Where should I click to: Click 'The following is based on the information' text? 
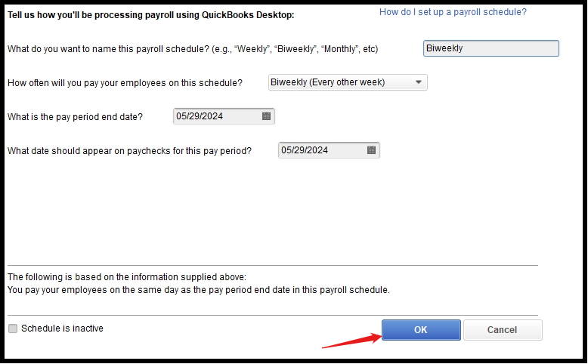[127, 277]
